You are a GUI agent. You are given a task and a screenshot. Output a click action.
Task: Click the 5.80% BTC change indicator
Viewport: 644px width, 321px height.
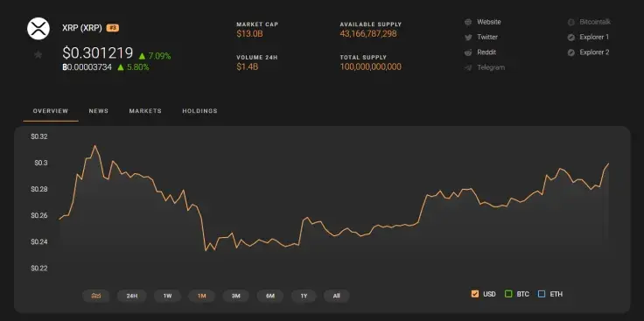pyautogui.click(x=133, y=66)
